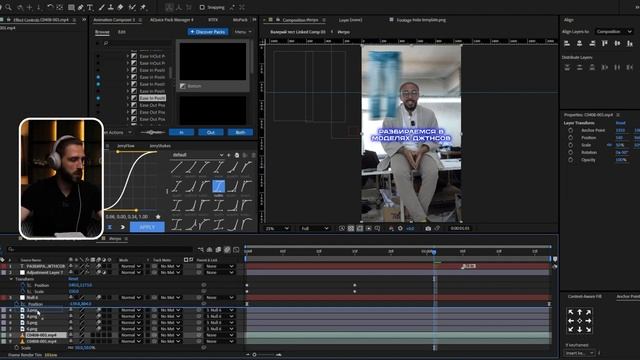Click the Both button in Animation Composer
640x360 pixels.
coord(240,132)
